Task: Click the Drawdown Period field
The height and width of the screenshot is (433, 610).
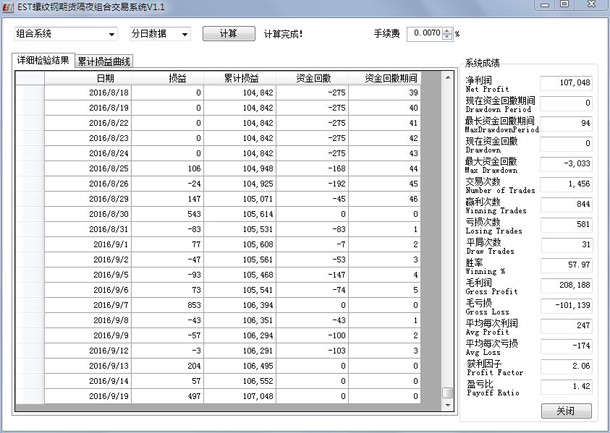Action: 566,103
